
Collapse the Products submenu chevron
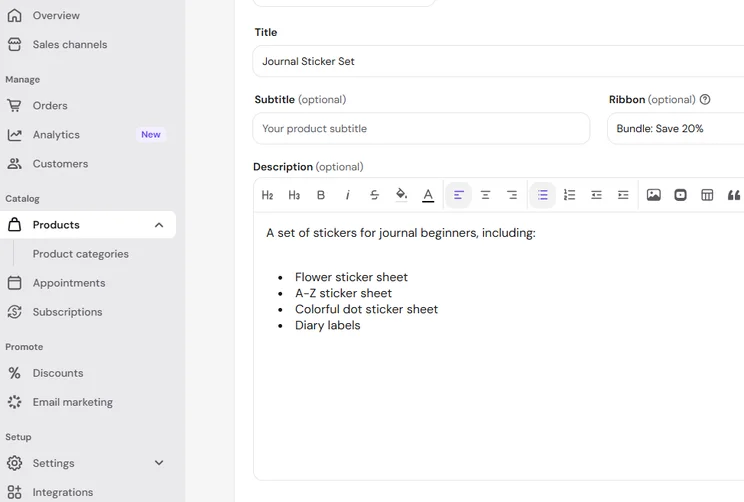(x=159, y=225)
